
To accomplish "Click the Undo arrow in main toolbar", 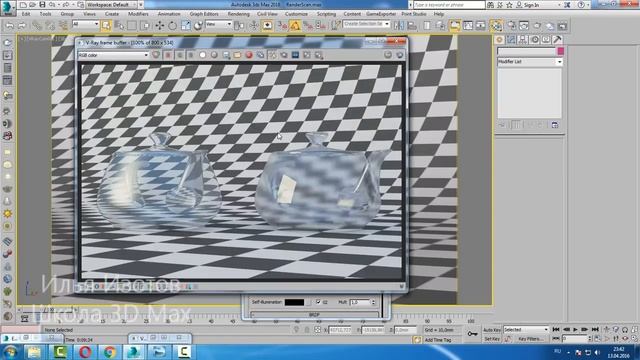I will point(9,26).
